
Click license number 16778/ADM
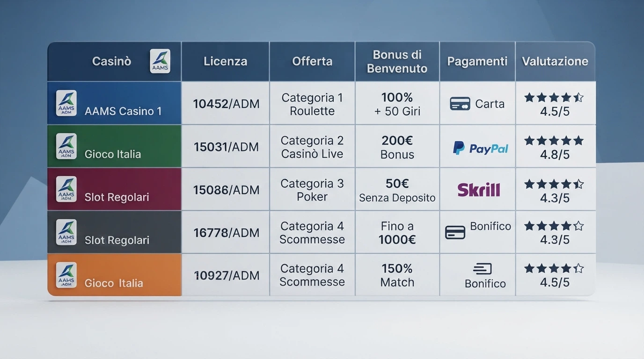click(227, 233)
